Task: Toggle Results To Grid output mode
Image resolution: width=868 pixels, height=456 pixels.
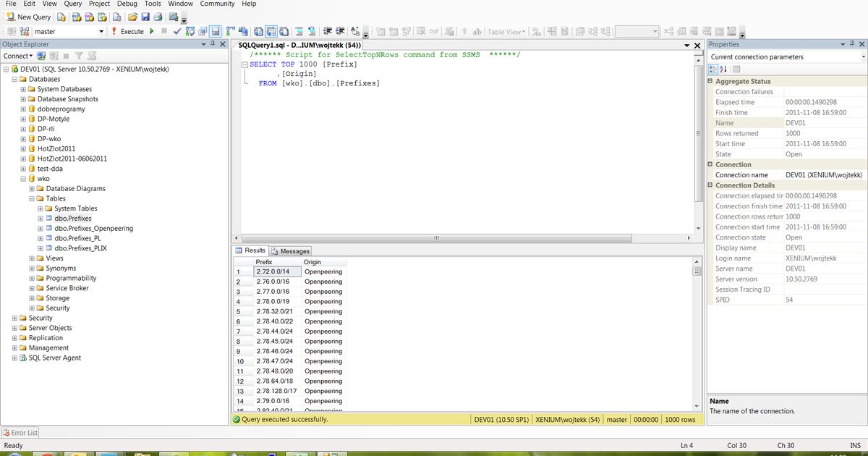Action: click(x=271, y=30)
